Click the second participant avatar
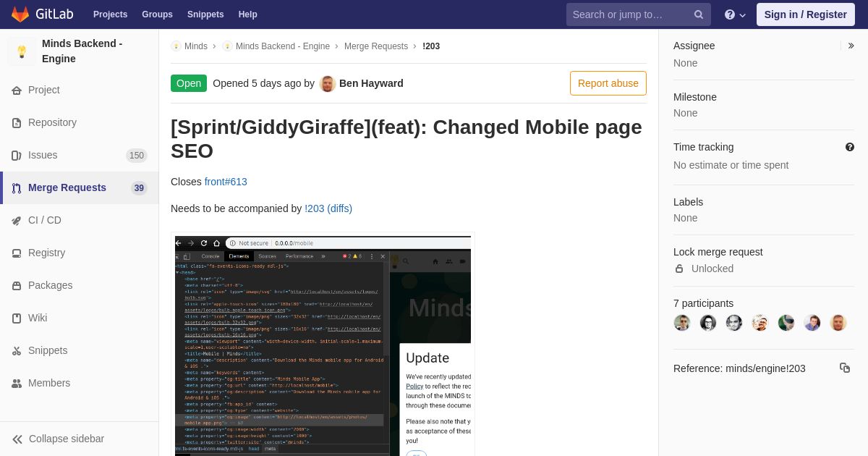This screenshot has height=456, width=868. tap(708, 323)
